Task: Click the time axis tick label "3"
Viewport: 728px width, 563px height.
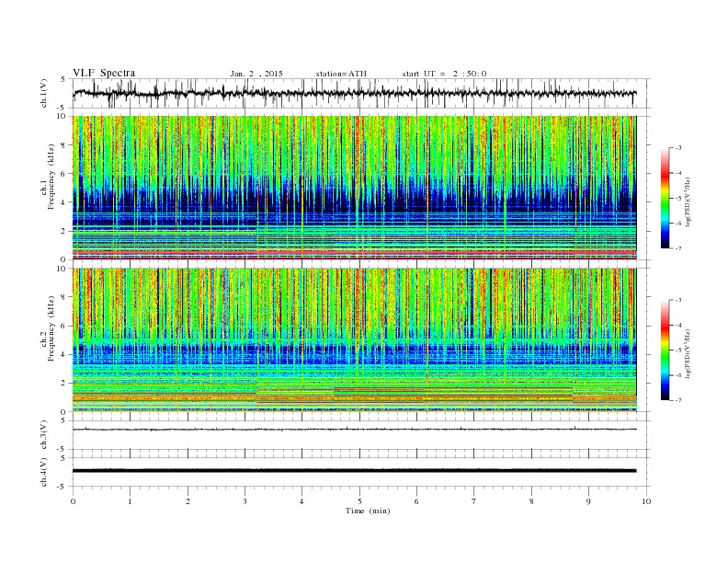Action: 245,501
